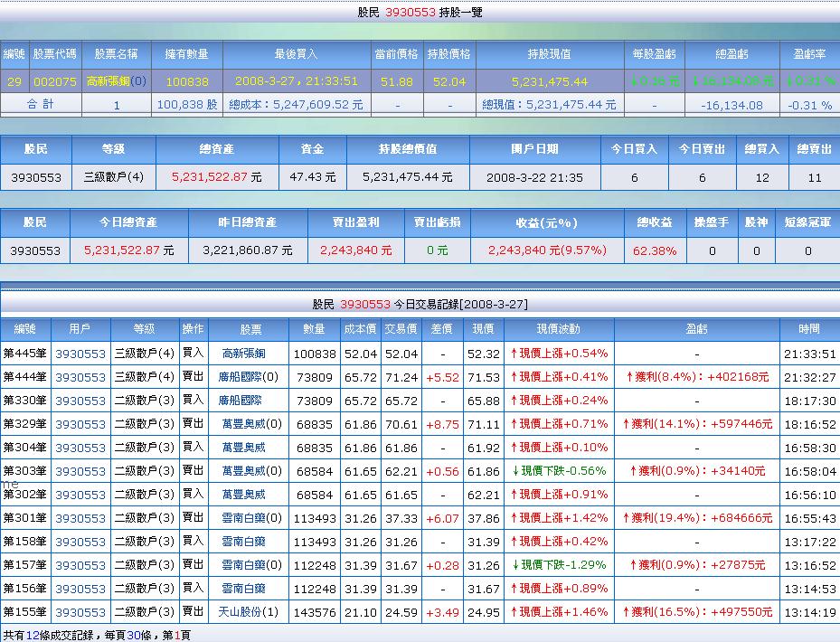Image resolution: width=840 pixels, height=642 pixels.
Task: Open 高新張銅 stock link in row 第445筆
Action: (x=244, y=354)
